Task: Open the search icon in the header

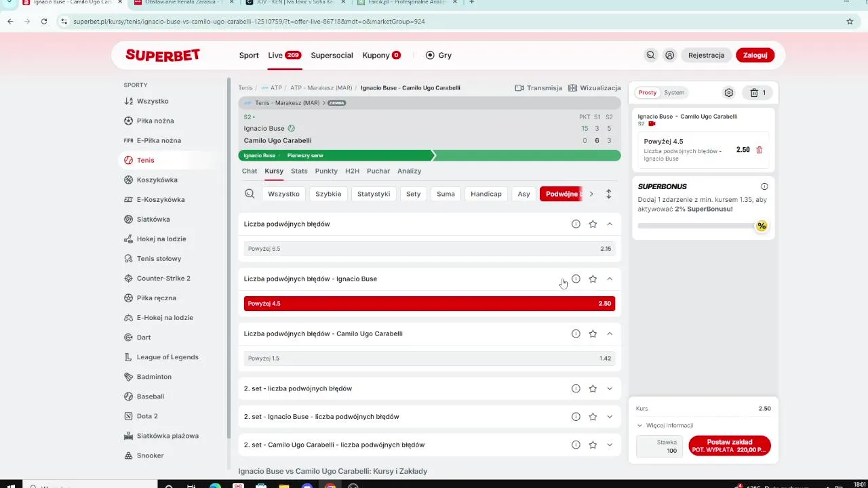Action: (x=650, y=56)
